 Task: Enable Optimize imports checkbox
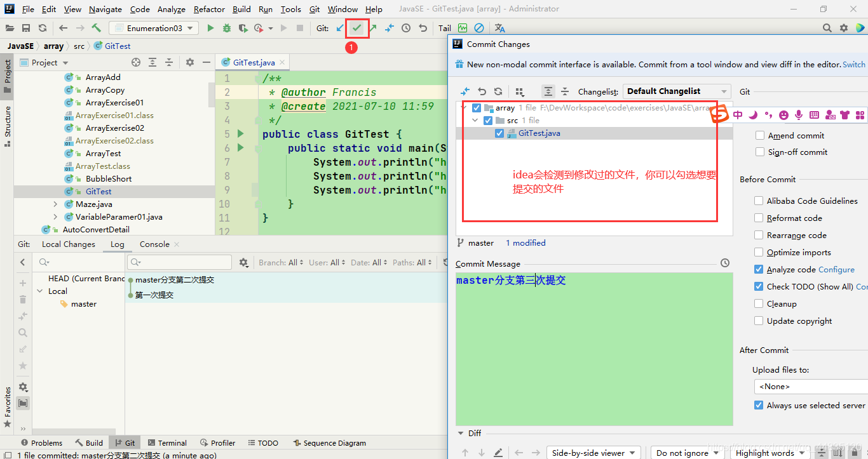point(759,252)
